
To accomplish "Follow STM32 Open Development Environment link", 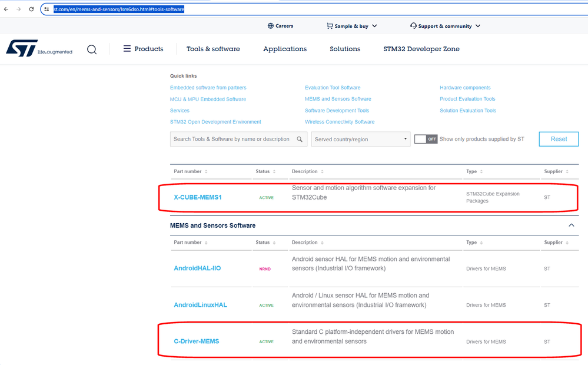I will [215, 122].
